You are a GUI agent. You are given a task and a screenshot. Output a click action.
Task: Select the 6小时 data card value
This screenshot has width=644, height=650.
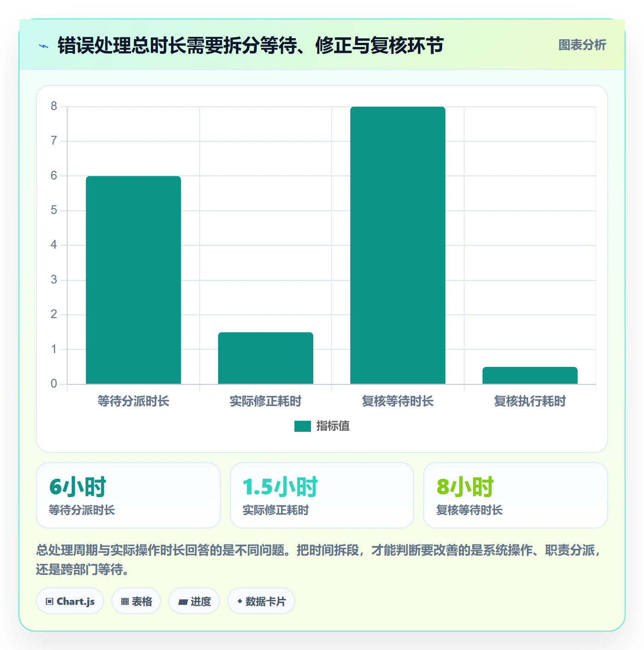78,487
